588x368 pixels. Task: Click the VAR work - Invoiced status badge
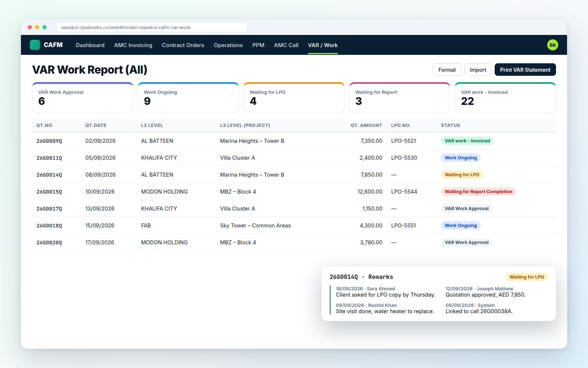(467, 141)
